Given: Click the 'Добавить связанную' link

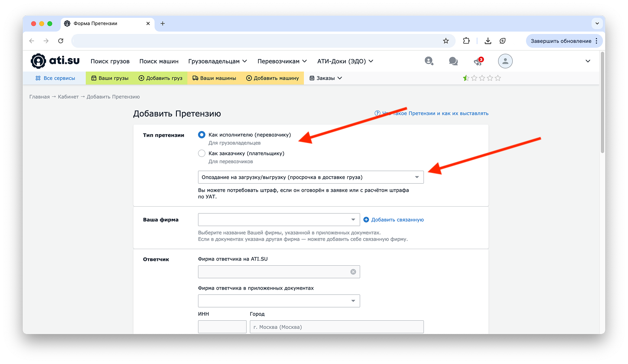Looking at the screenshot, I should 397,220.
